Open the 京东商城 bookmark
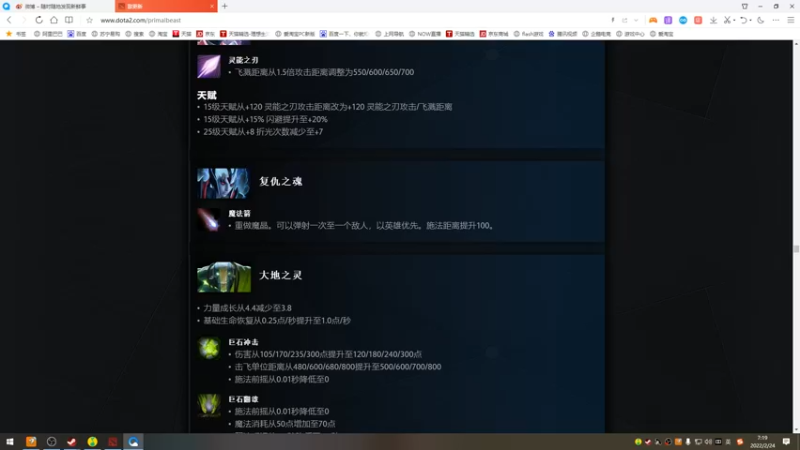The height and width of the screenshot is (450, 800). pos(494,34)
